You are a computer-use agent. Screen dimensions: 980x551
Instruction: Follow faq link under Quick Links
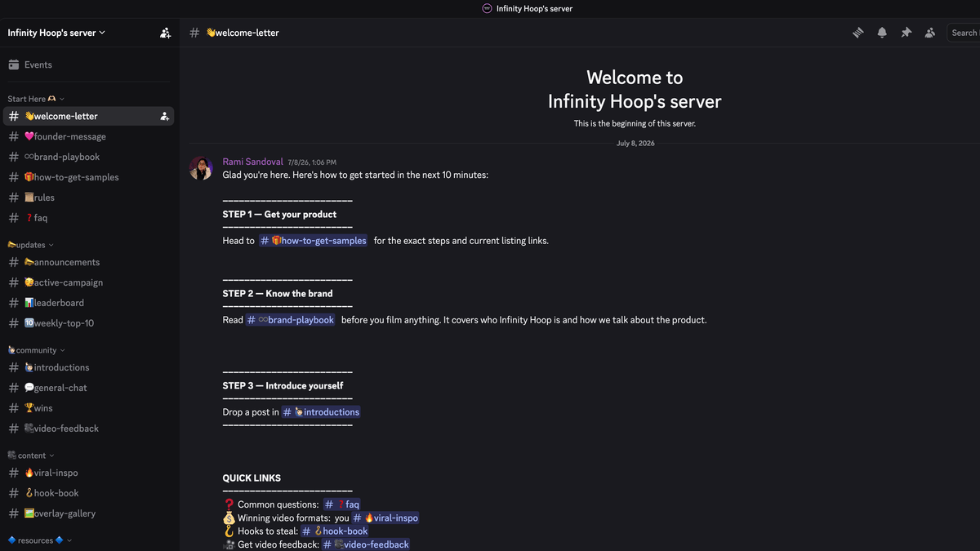(x=342, y=504)
